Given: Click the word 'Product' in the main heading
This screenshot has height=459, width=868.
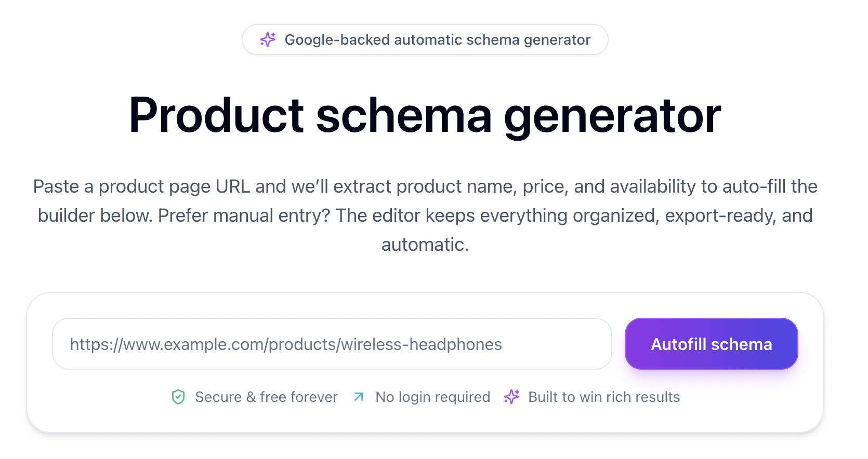Looking at the screenshot, I should 216,115.
